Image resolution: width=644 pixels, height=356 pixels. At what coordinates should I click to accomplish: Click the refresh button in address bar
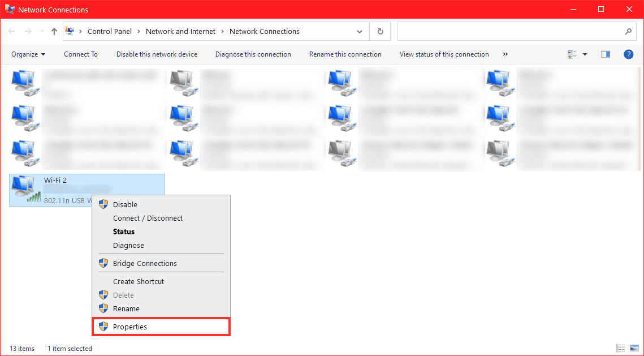click(380, 32)
